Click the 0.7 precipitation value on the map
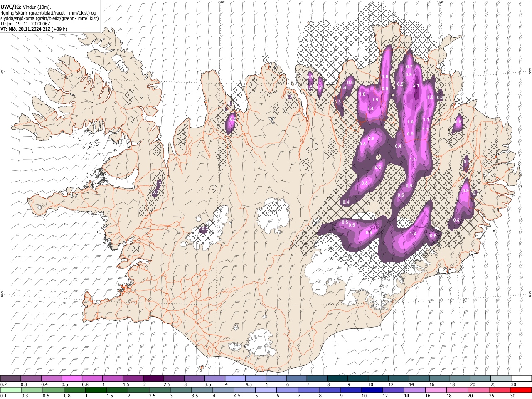532x399 pixels. click(409, 67)
